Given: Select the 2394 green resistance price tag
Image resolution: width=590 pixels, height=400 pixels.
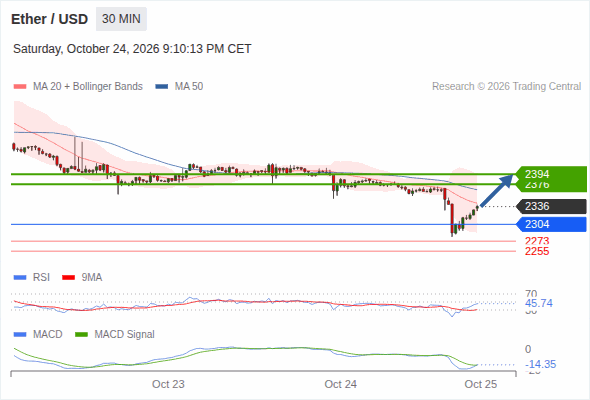Looking at the screenshot, I should click(x=550, y=174).
